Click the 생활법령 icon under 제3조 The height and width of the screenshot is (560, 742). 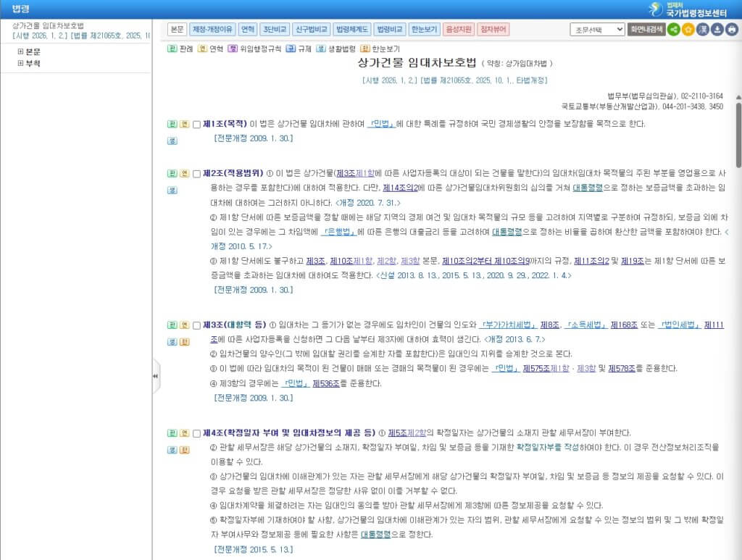(172, 341)
